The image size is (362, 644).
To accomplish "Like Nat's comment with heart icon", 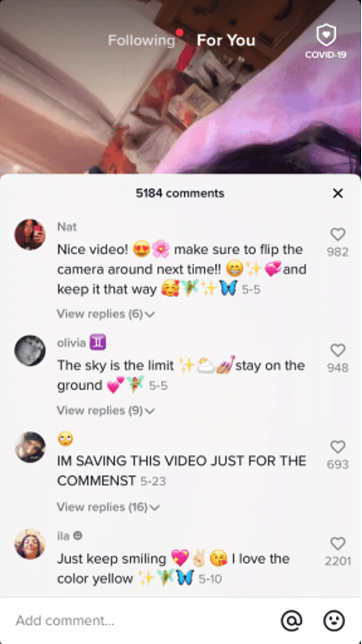I will coord(338,235).
